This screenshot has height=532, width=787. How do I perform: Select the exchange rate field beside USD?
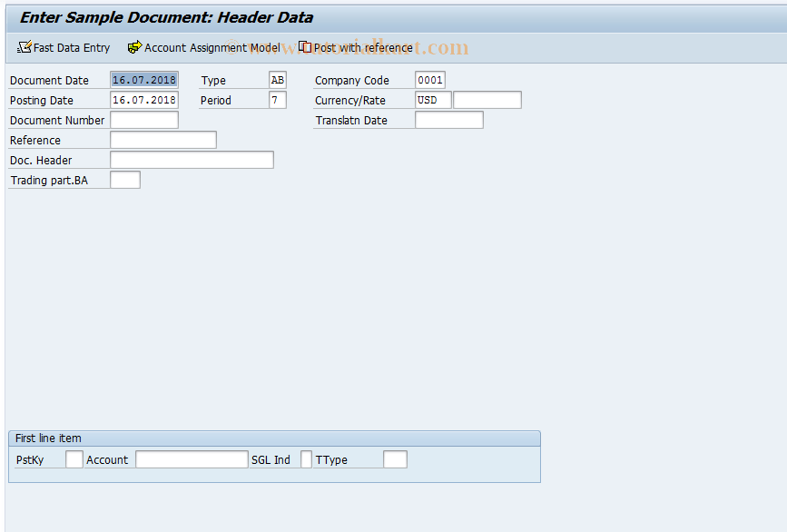click(487, 100)
